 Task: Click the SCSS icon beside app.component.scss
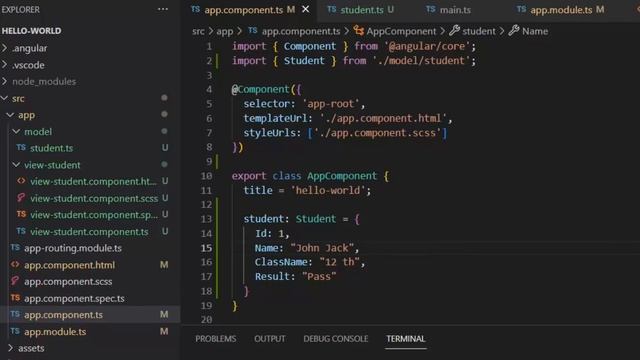pos(15,281)
